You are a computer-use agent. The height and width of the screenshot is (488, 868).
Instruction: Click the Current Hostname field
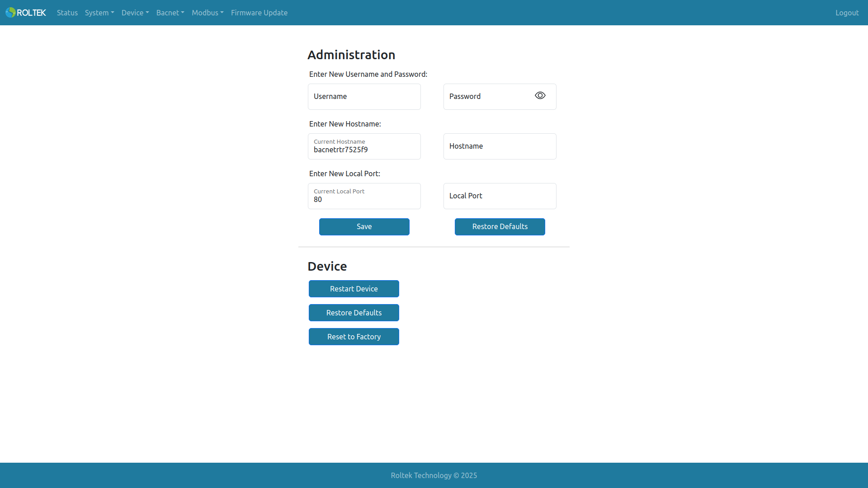tap(364, 146)
